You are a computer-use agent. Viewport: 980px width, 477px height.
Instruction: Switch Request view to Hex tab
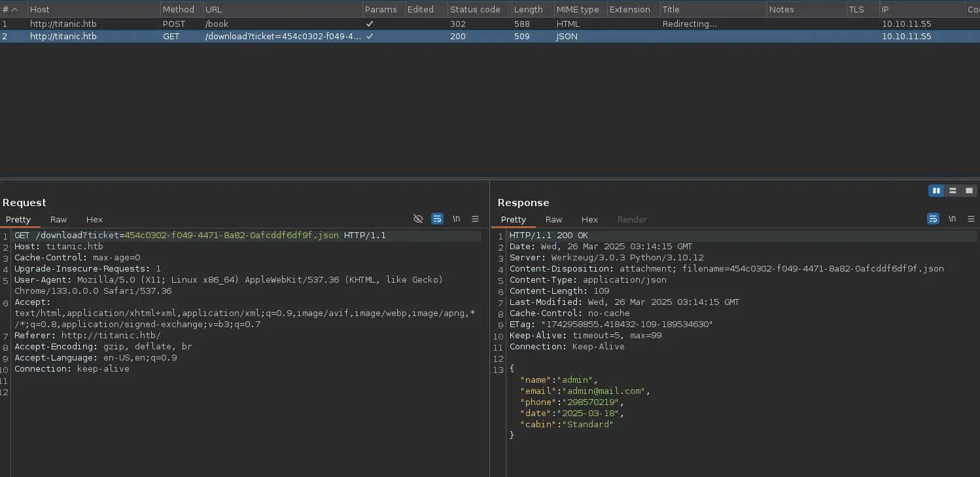[94, 220]
